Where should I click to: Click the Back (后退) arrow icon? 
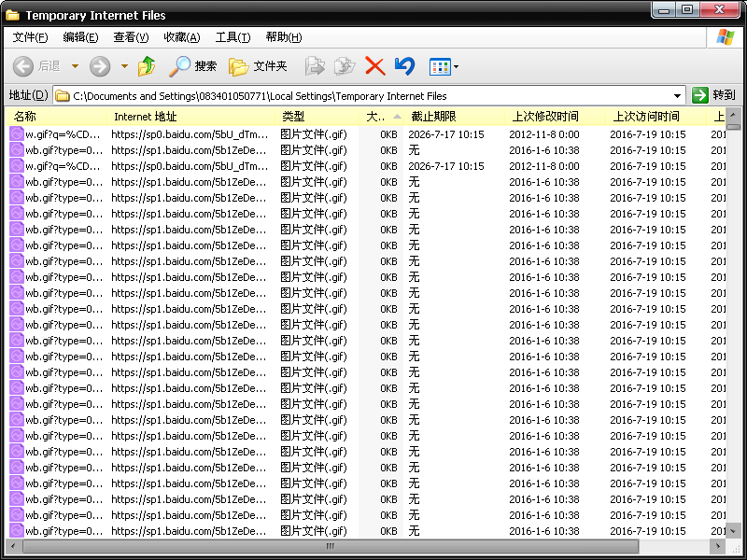click(x=22, y=66)
